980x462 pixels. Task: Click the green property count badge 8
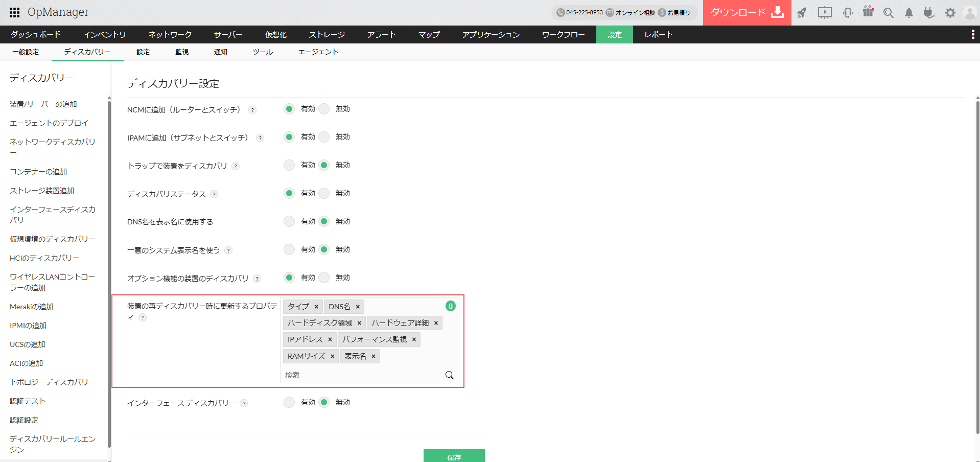tap(450, 306)
